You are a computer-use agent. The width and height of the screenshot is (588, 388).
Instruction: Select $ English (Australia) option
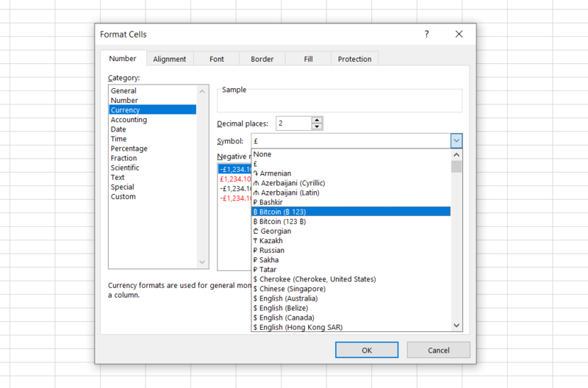(351, 298)
